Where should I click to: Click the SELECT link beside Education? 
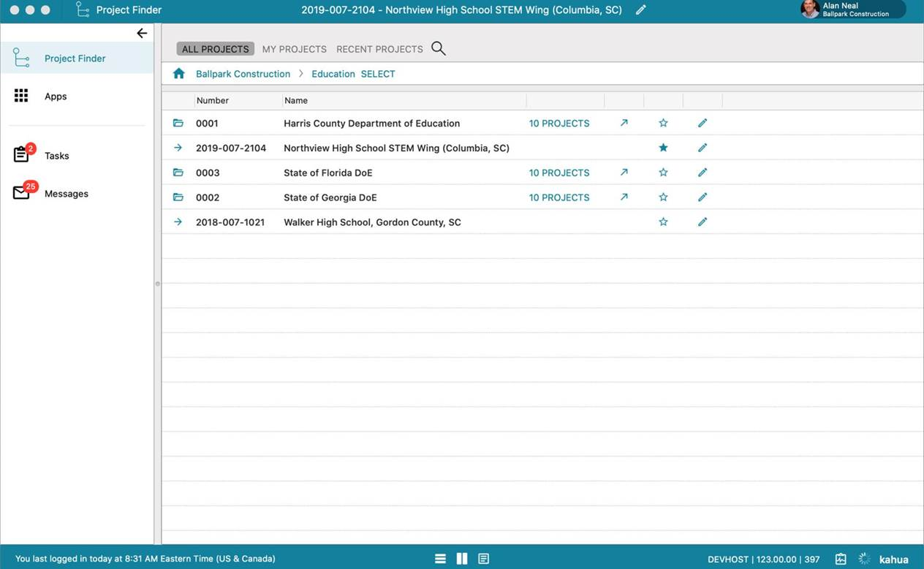coord(378,74)
